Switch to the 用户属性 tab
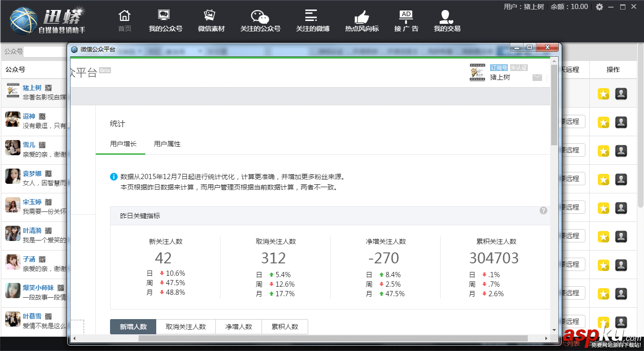This screenshot has height=351, width=644. (x=167, y=143)
